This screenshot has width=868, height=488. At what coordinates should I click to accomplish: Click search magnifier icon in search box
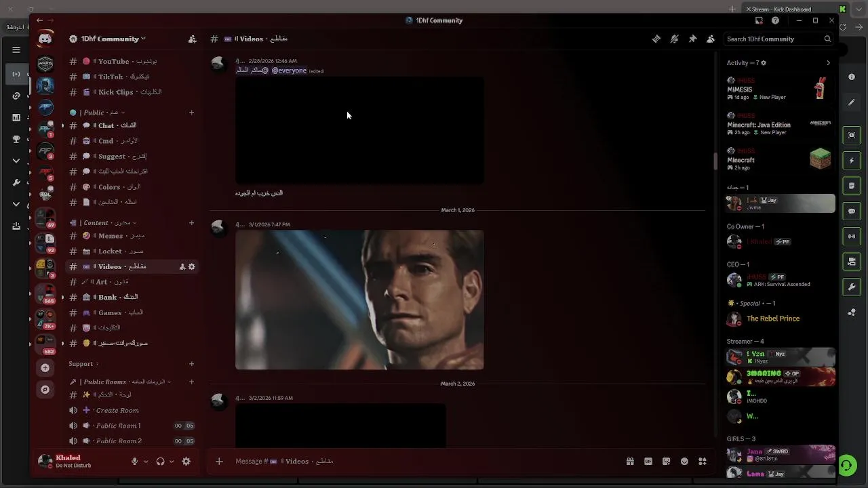click(827, 39)
